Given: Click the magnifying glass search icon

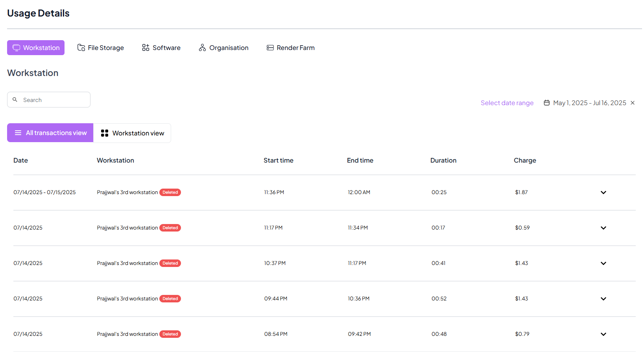Looking at the screenshot, I should (15, 100).
